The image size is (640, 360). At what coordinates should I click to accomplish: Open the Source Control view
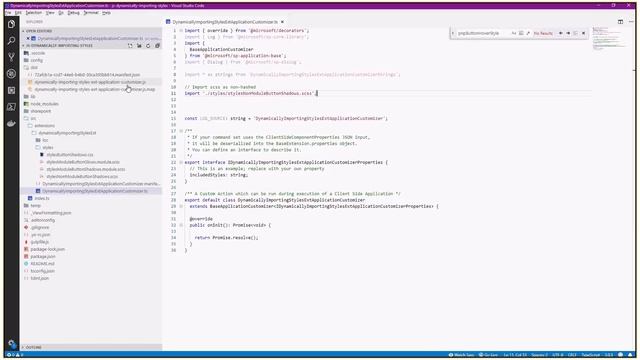pyautogui.click(x=11, y=57)
